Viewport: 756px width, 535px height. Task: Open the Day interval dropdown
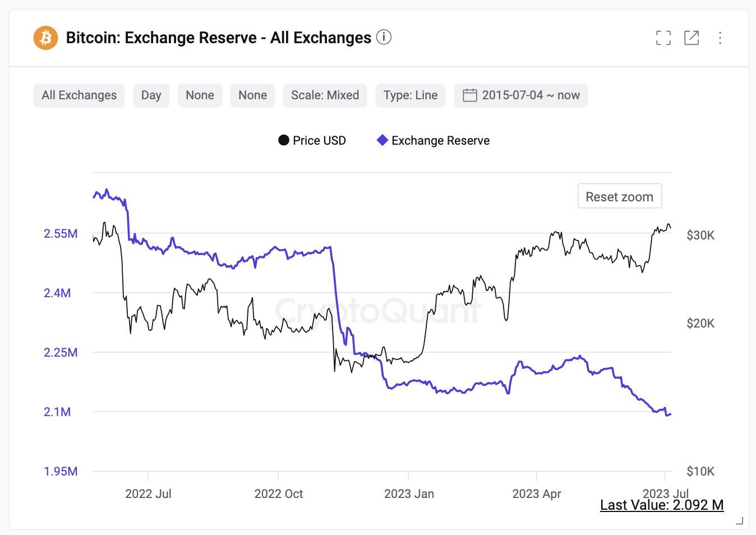click(x=151, y=95)
